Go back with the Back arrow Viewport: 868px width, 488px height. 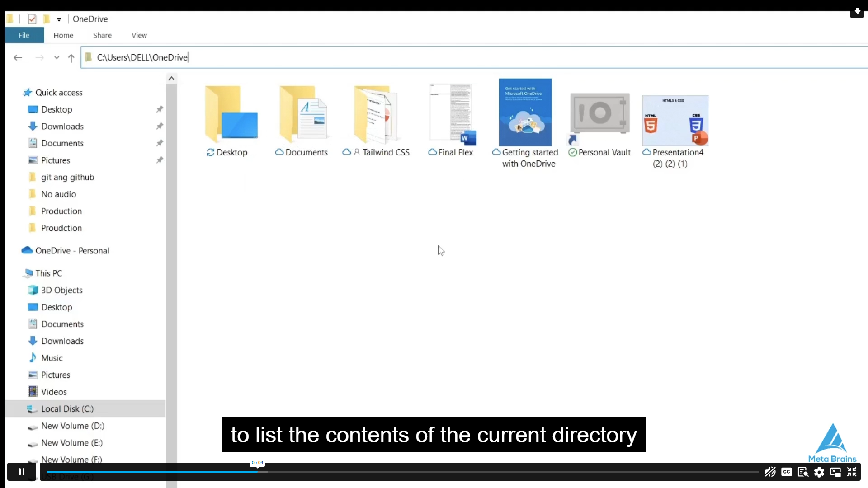point(18,57)
